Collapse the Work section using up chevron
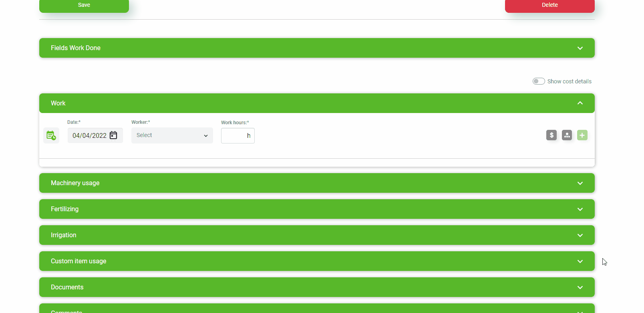 coord(580,103)
